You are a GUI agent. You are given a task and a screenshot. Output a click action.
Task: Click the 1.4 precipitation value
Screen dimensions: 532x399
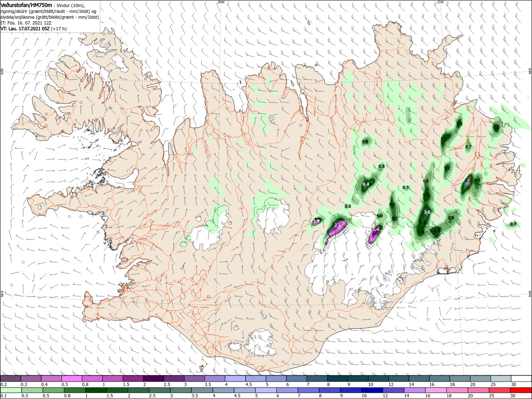[x=421, y=232]
